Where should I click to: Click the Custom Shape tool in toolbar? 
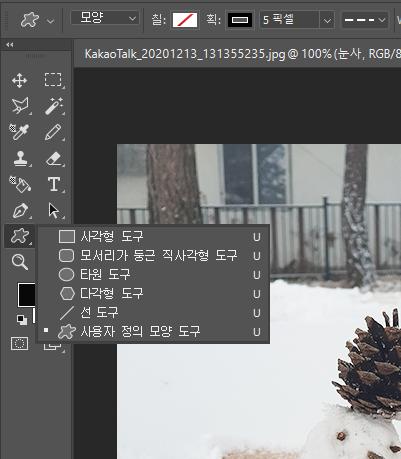pyautogui.click(x=20, y=236)
